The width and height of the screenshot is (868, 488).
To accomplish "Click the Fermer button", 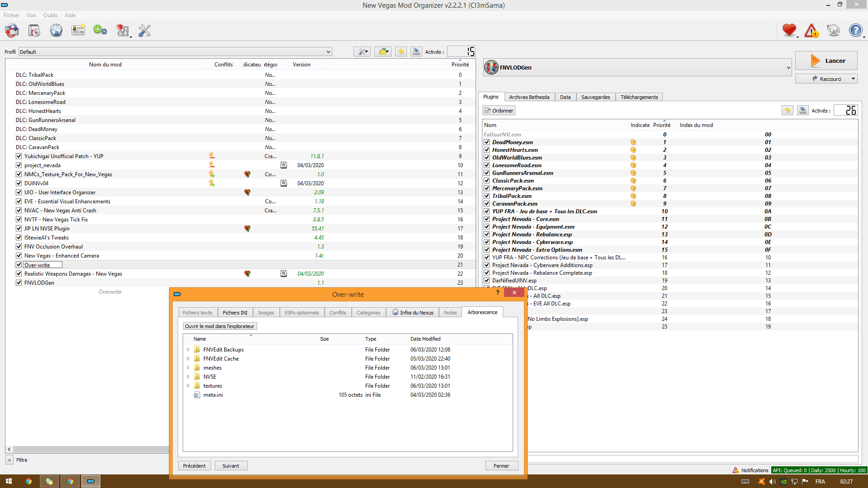I will (501, 465).
